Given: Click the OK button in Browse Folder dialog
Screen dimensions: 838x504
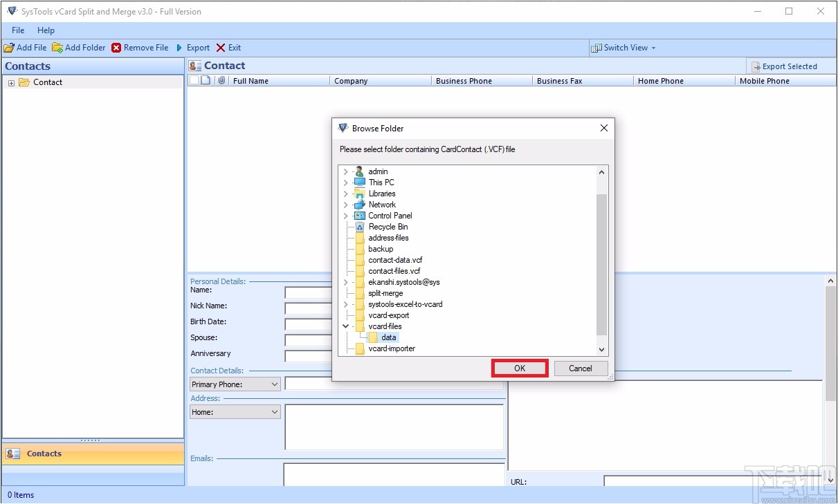Looking at the screenshot, I should click(x=520, y=368).
